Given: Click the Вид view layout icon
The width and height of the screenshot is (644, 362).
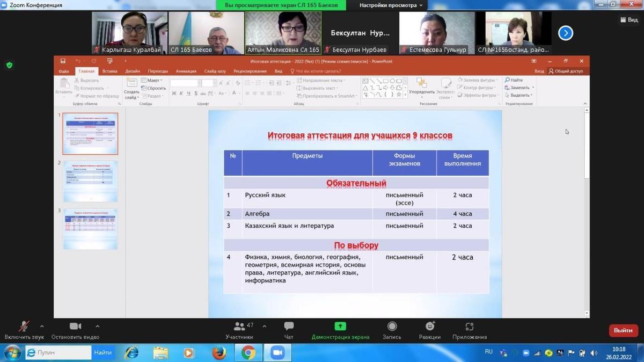Looking at the screenshot, I should click(628, 19).
